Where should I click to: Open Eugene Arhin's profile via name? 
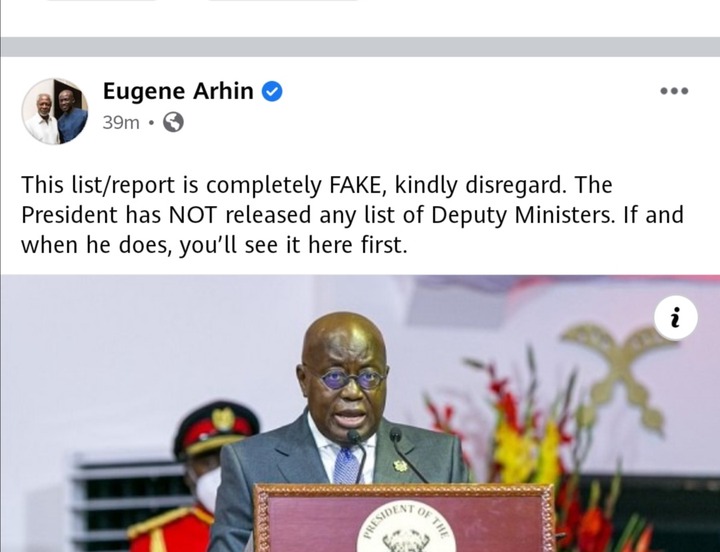pos(178,91)
